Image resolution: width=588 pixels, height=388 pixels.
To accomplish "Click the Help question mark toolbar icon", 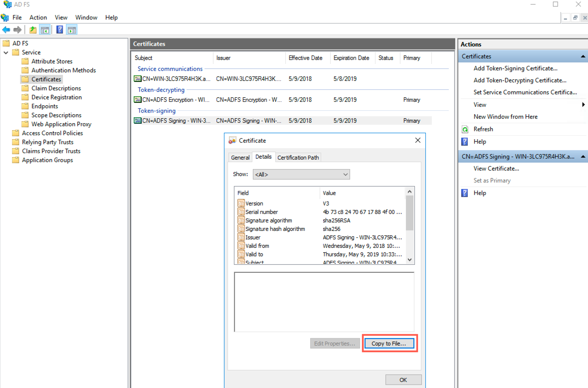I will click(x=59, y=29).
